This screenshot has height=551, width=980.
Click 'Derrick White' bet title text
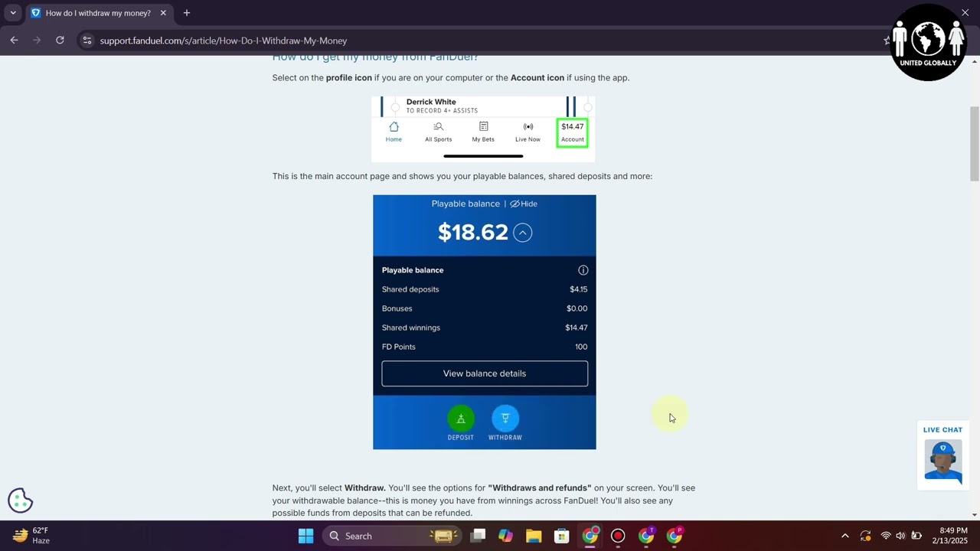point(431,102)
